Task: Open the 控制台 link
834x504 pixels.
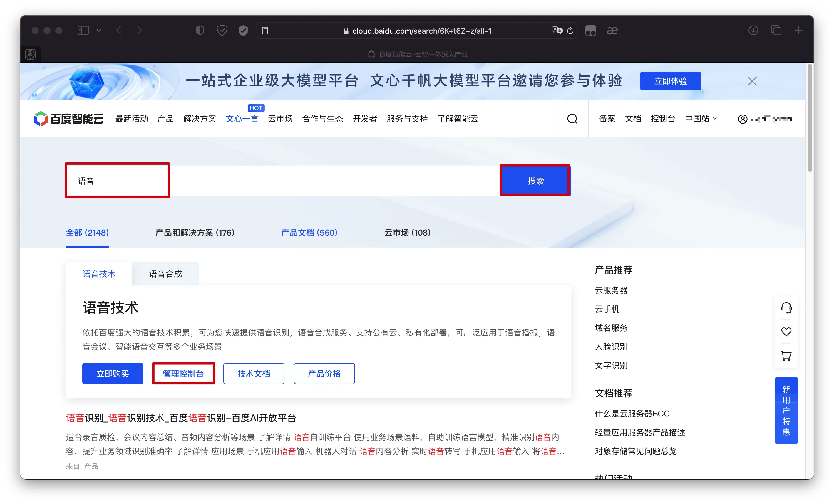Action: click(663, 118)
